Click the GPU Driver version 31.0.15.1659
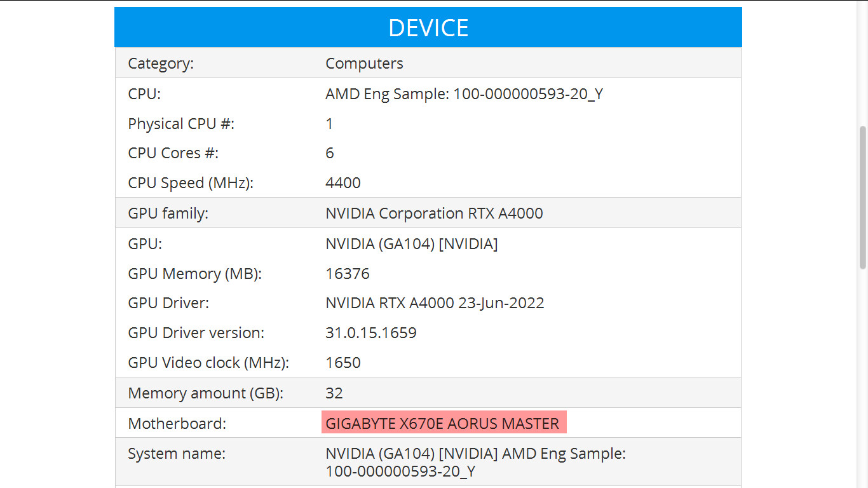868x488 pixels. (x=371, y=333)
